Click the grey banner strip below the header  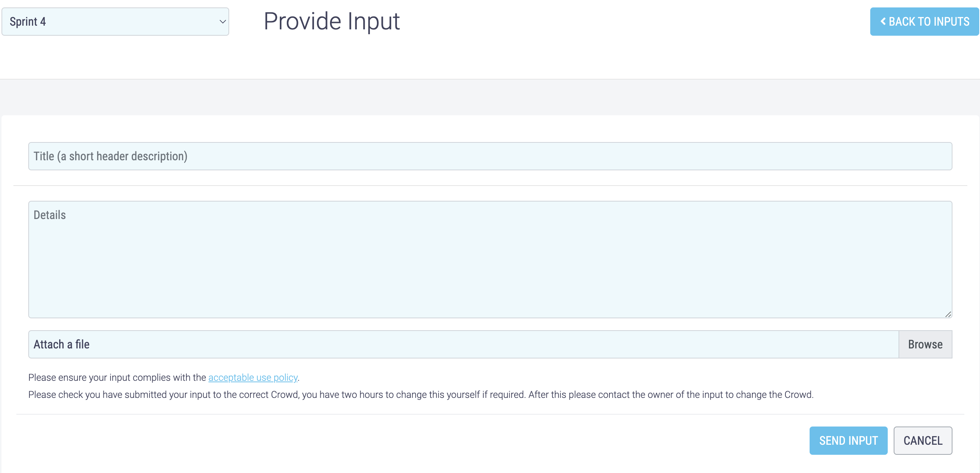[490, 97]
